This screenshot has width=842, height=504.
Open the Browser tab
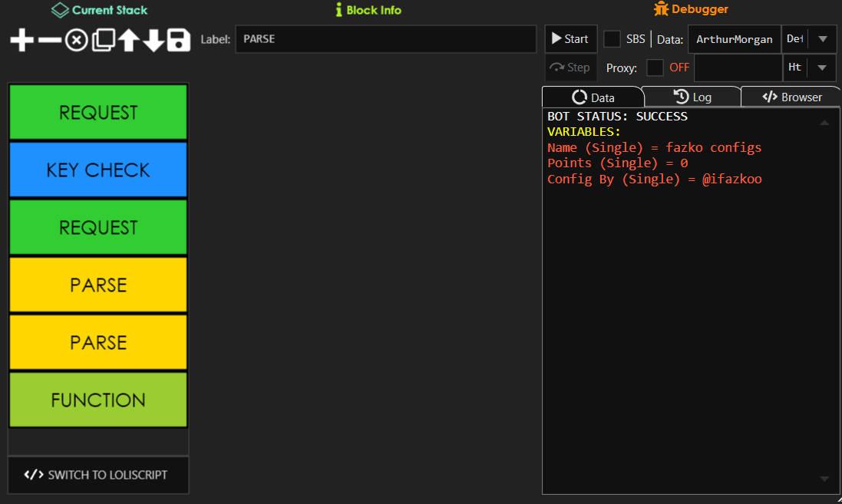pos(791,97)
